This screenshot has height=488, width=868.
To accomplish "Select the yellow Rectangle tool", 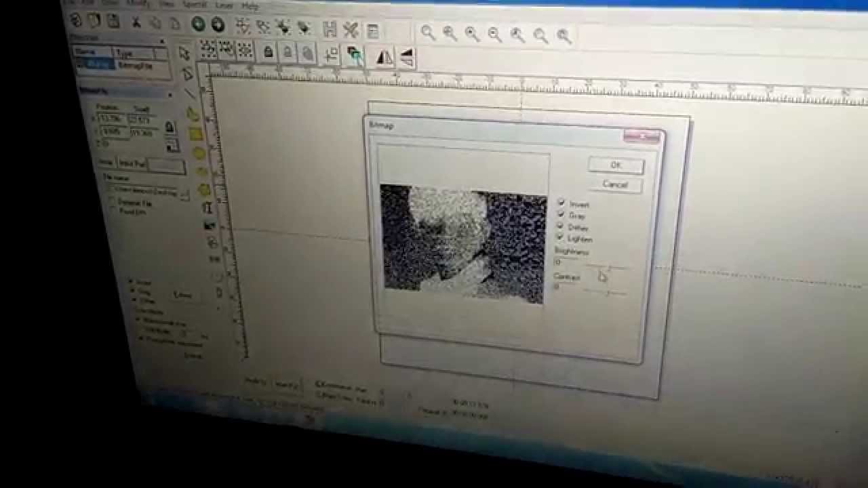I will point(196,134).
